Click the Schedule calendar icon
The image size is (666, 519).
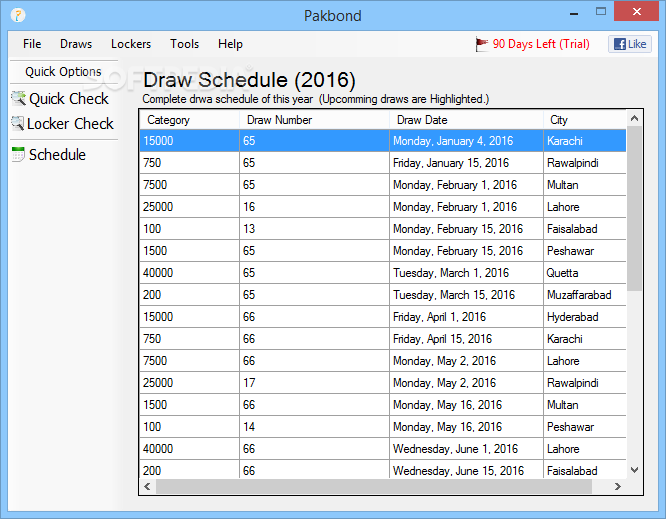(x=18, y=155)
